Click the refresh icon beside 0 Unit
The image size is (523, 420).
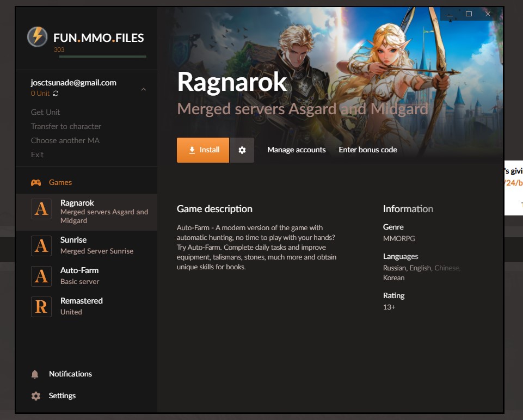click(56, 94)
